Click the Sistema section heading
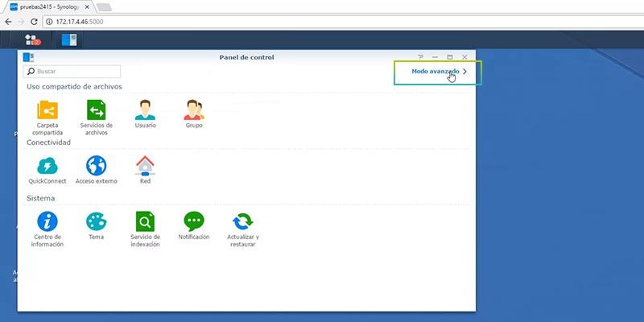This screenshot has height=322, width=644. 41,198
